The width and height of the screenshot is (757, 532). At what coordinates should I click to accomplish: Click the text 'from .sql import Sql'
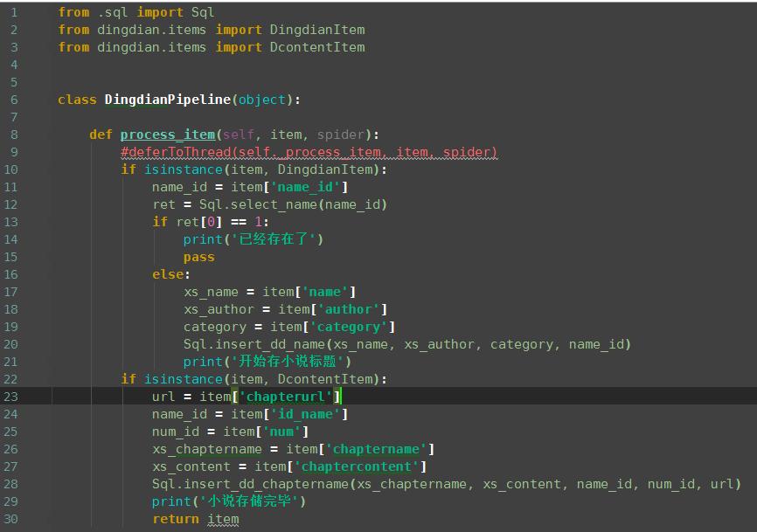coord(136,12)
